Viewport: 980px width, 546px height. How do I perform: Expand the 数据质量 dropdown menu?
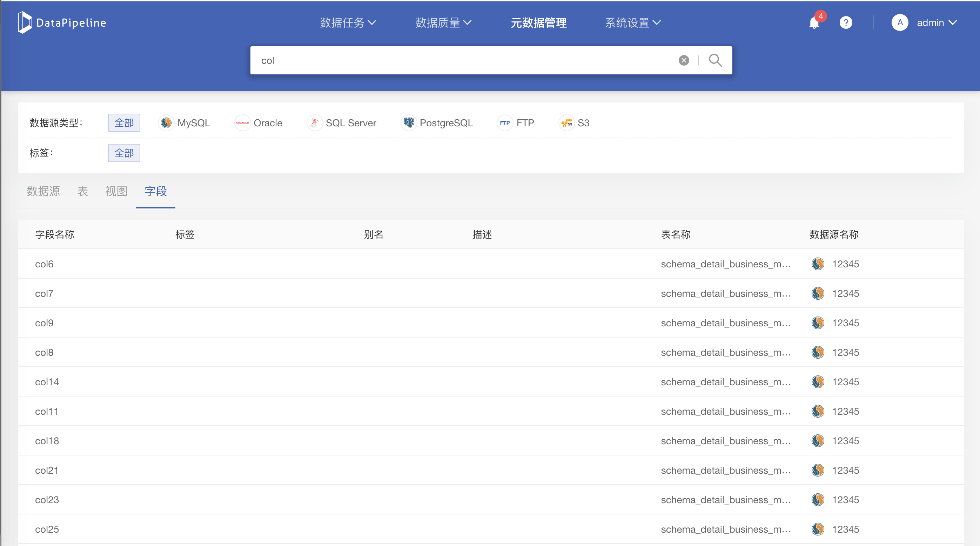[443, 23]
